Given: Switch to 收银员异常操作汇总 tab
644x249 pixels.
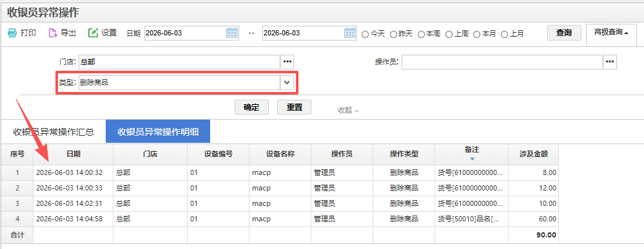Looking at the screenshot, I should pos(54,132).
